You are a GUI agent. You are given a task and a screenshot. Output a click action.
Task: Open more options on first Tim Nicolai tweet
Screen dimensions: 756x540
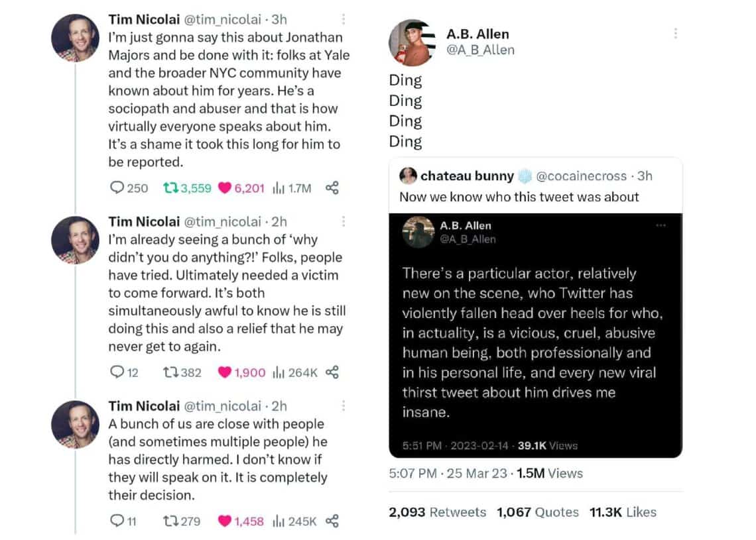click(343, 20)
